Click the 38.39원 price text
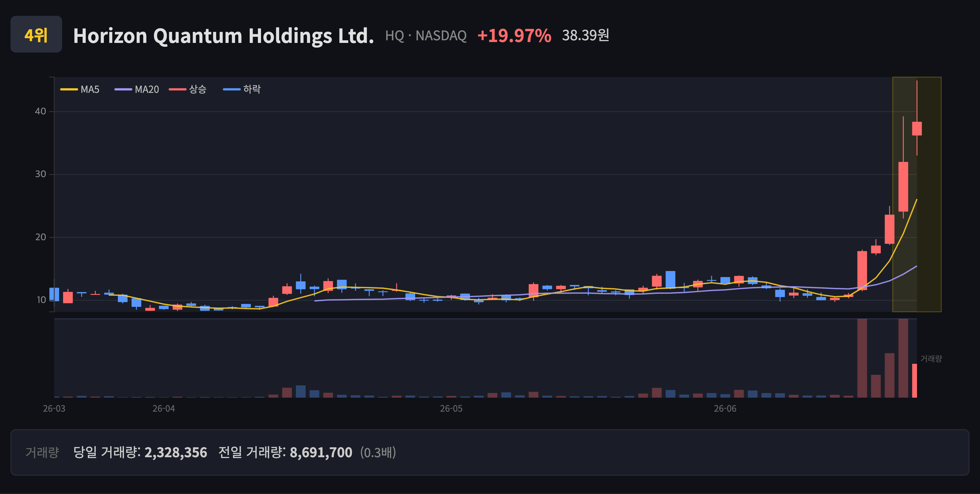This screenshot has width=980, height=494. pyautogui.click(x=585, y=35)
